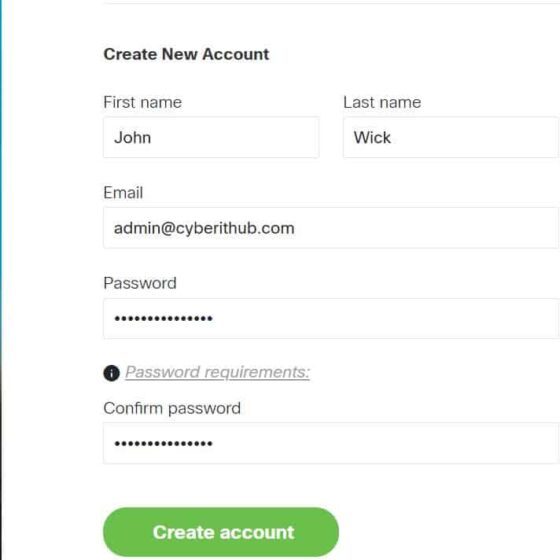
Task: Click inside the Email input field
Action: pyautogui.click(x=331, y=228)
